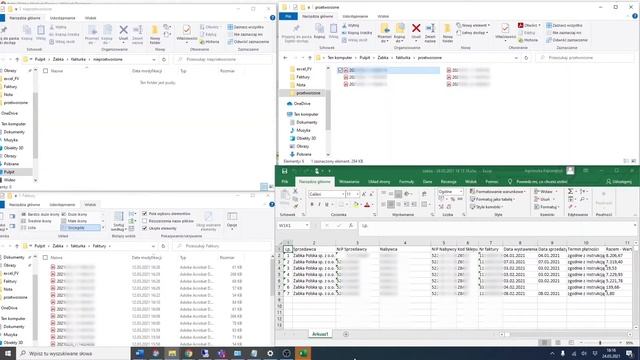Viewport: 640px width, 360px height.
Task: Apply bold formatting in Excel
Action: click(x=312, y=204)
